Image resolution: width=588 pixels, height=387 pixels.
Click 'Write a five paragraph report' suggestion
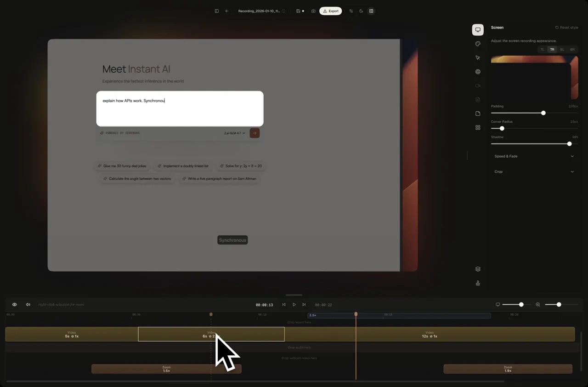click(219, 179)
